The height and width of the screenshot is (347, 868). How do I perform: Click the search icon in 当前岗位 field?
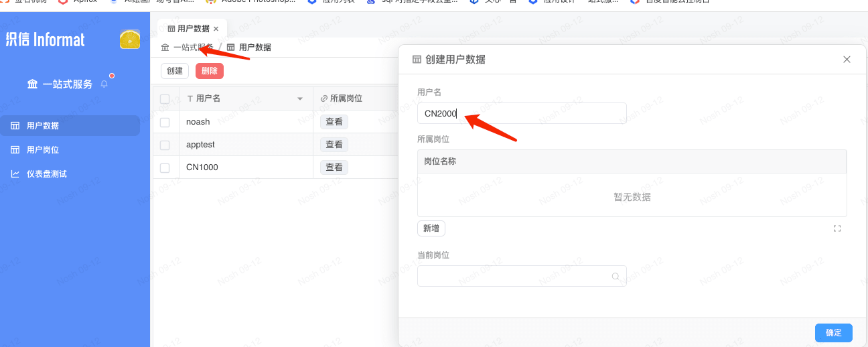click(616, 276)
